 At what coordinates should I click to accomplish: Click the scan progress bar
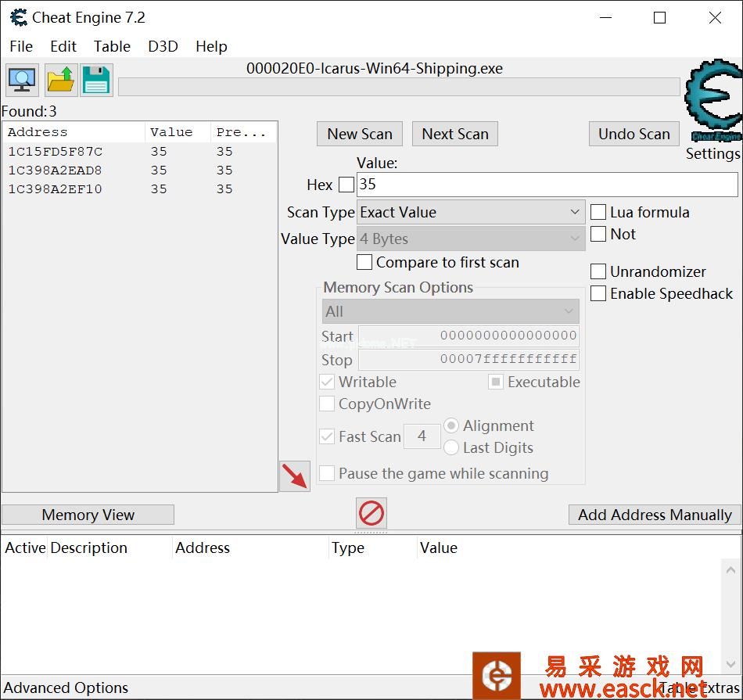(x=399, y=87)
